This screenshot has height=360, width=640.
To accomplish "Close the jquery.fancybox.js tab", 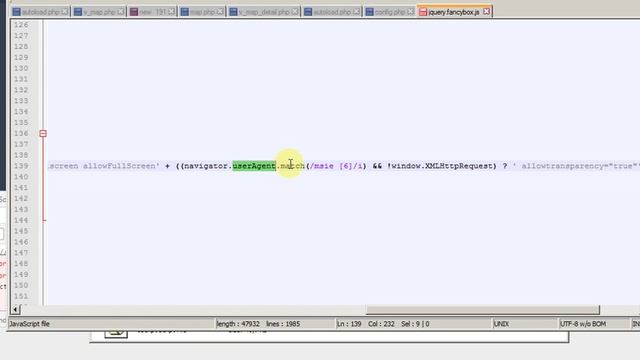I will [x=486, y=12].
